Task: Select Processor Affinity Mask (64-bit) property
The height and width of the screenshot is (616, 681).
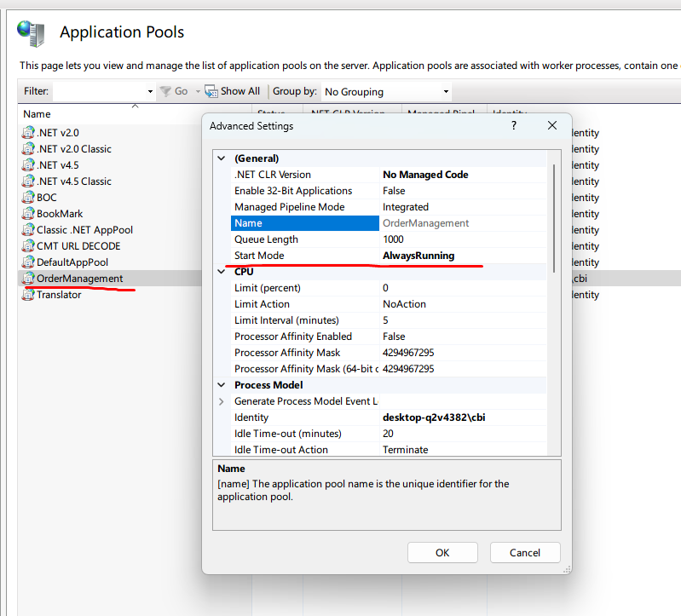Action: 305,369
